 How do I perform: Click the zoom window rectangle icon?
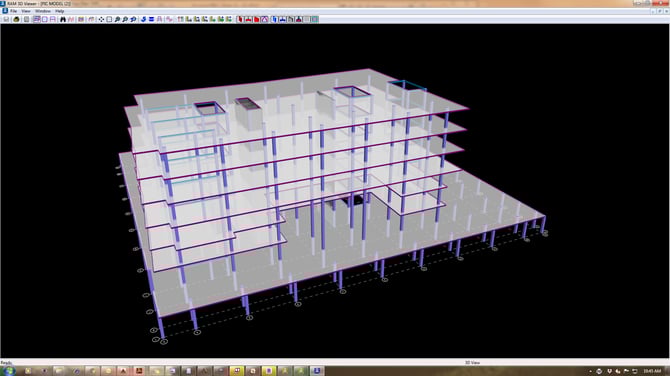(x=109, y=19)
